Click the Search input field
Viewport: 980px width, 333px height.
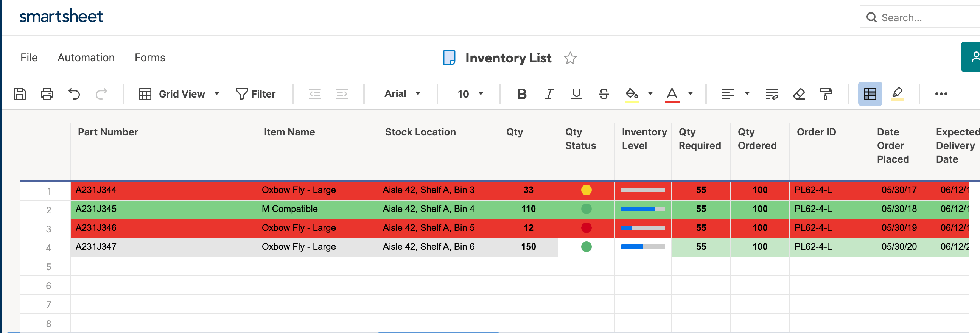tap(924, 17)
